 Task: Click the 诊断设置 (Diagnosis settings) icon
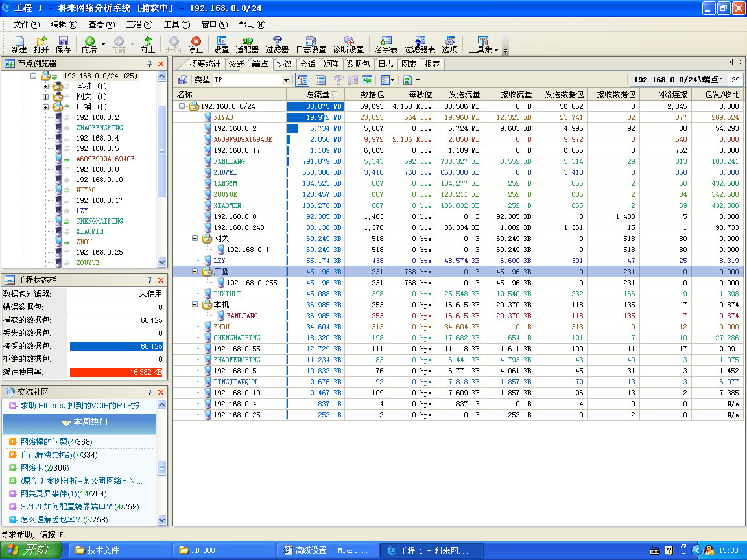click(348, 44)
